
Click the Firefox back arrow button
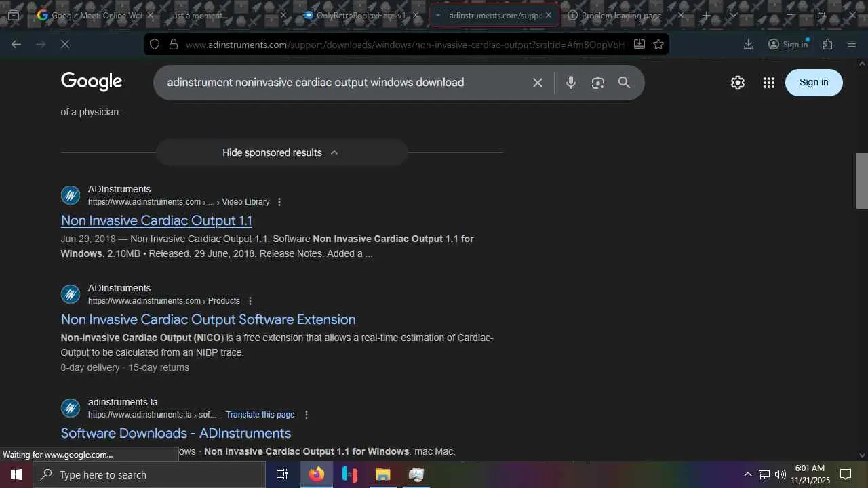pos(16,44)
